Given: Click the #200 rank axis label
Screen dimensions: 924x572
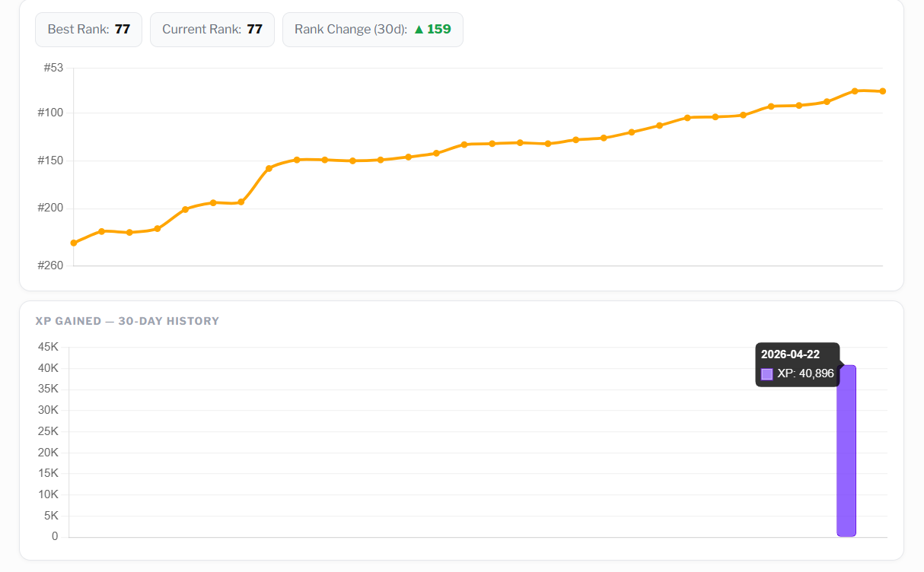Looking at the screenshot, I should tap(50, 208).
